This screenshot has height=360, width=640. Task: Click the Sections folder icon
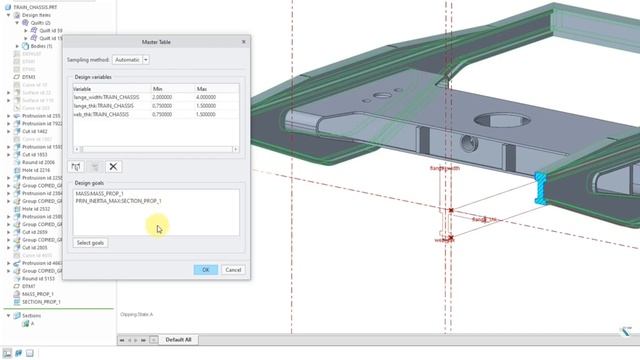point(17,316)
